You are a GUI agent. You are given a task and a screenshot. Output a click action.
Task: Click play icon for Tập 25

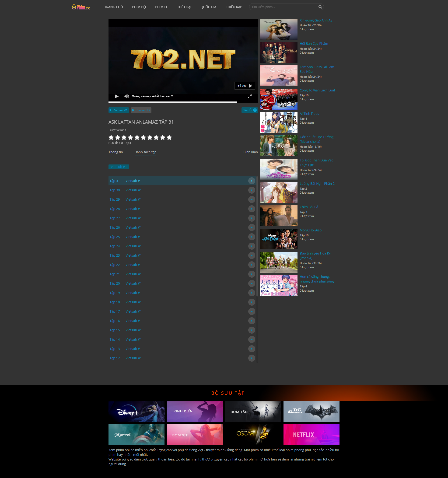click(x=252, y=237)
